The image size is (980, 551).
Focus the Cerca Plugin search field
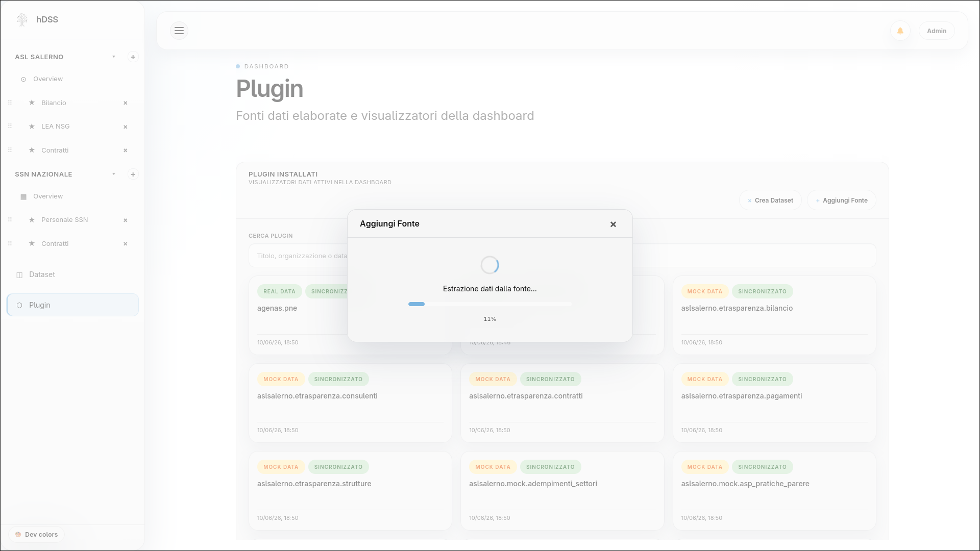(x=562, y=256)
